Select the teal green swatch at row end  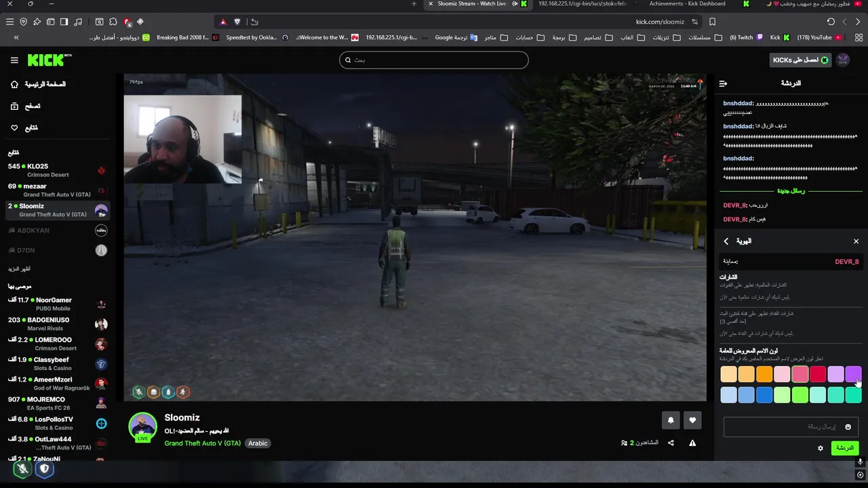click(x=853, y=395)
